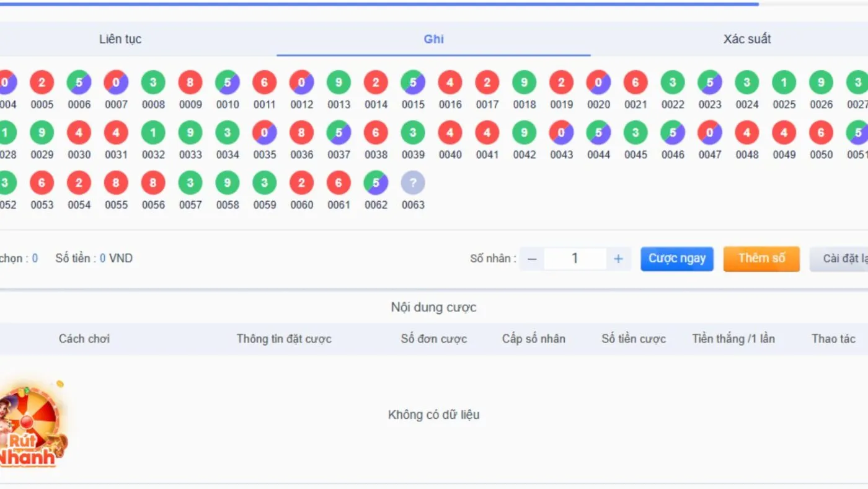Open the Xác suất tab
Viewport: 868px width, 489px height.
pos(746,38)
